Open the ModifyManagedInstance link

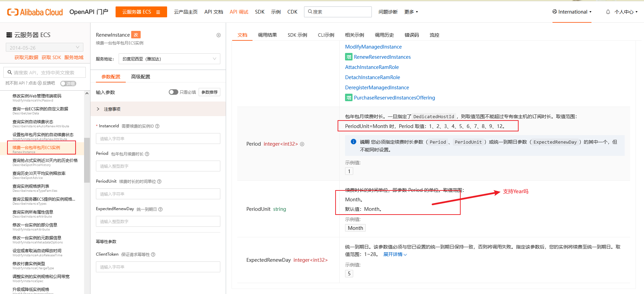[373, 47]
